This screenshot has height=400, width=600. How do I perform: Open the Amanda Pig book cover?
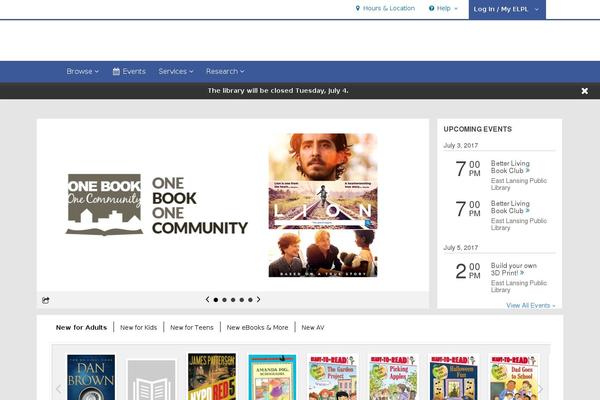(272, 377)
